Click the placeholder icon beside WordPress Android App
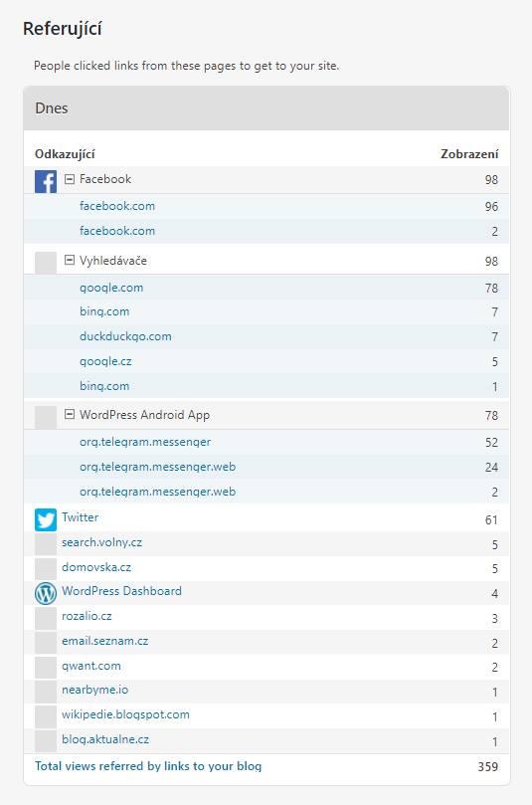This screenshot has width=532, height=805. [46, 417]
